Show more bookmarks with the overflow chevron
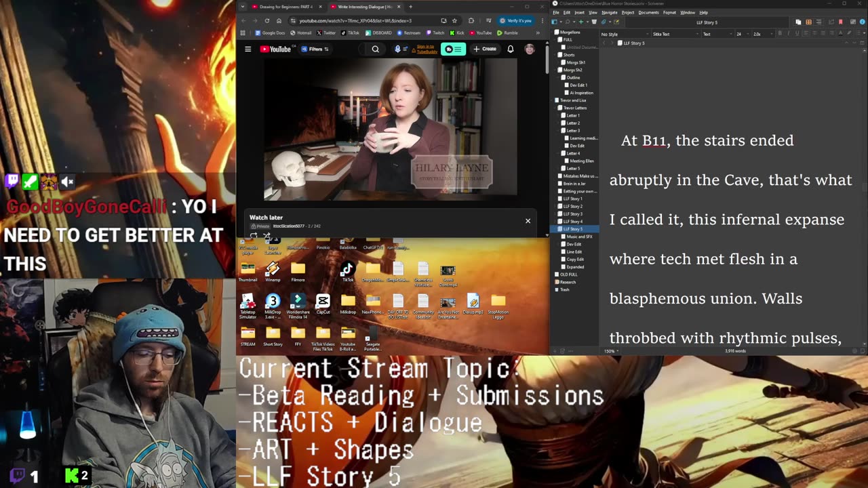868x488 pixels. click(x=538, y=33)
